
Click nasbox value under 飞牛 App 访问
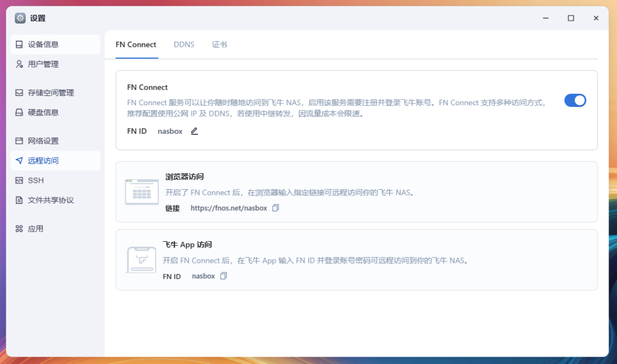click(x=203, y=276)
